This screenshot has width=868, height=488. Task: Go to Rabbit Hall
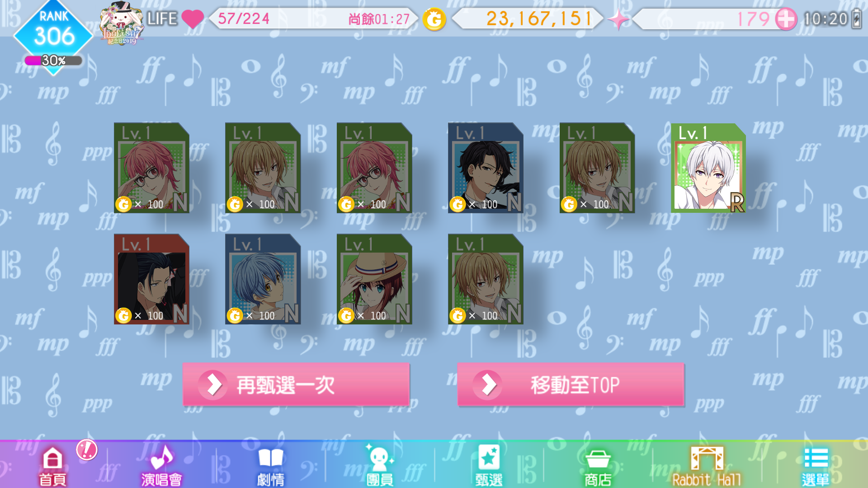pos(707,466)
